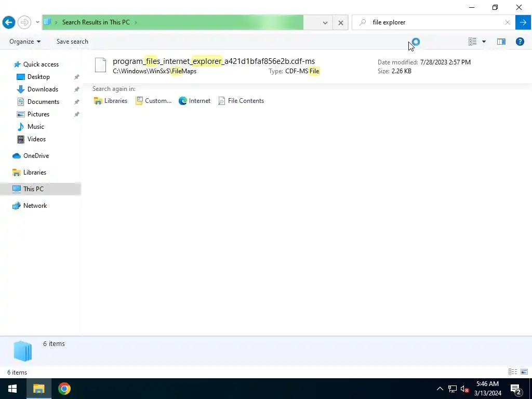Open Pictures in the navigation pane
Image resolution: width=532 pixels, height=399 pixels.
[x=38, y=114]
